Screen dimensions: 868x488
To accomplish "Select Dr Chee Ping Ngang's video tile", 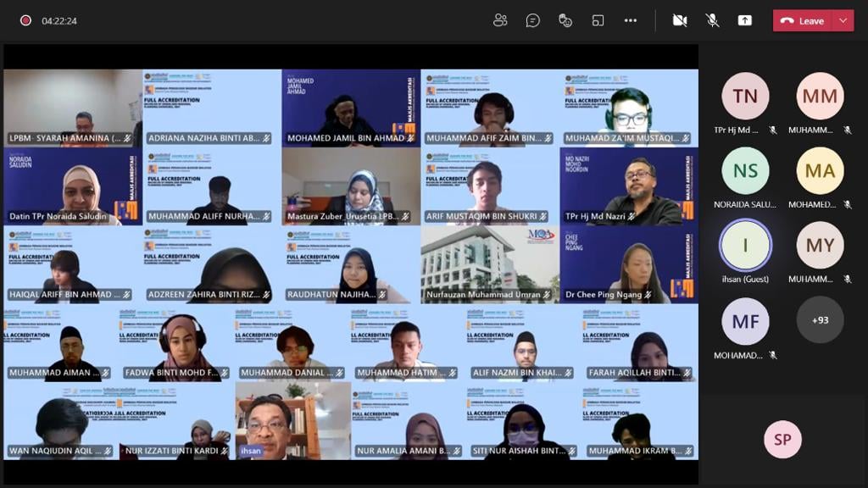I will point(629,264).
